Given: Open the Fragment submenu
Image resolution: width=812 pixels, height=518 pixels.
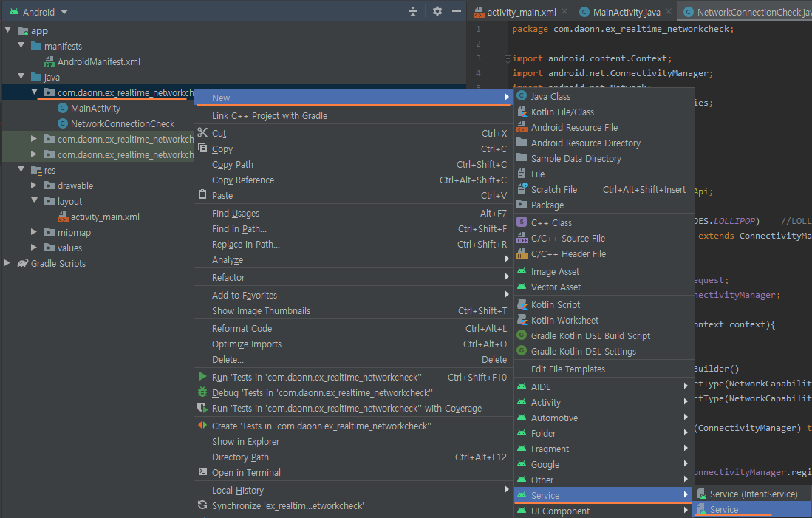Looking at the screenshot, I should pos(603,449).
